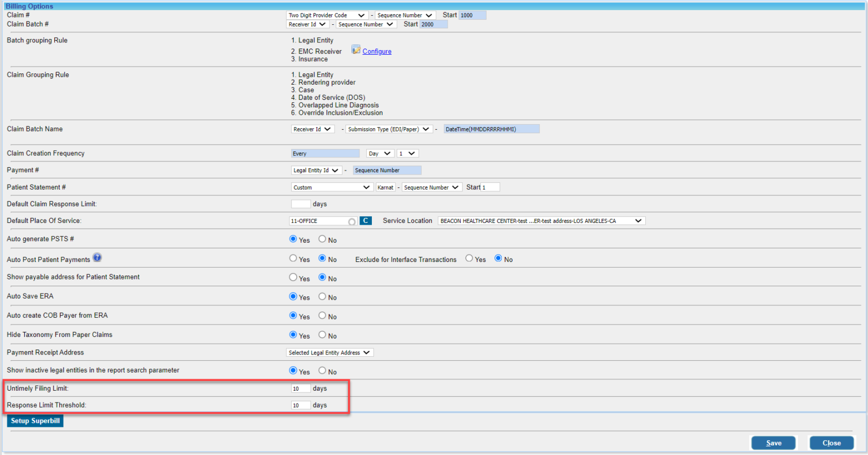Set Show payable address for Patient Statement to Yes

click(292, 277)
